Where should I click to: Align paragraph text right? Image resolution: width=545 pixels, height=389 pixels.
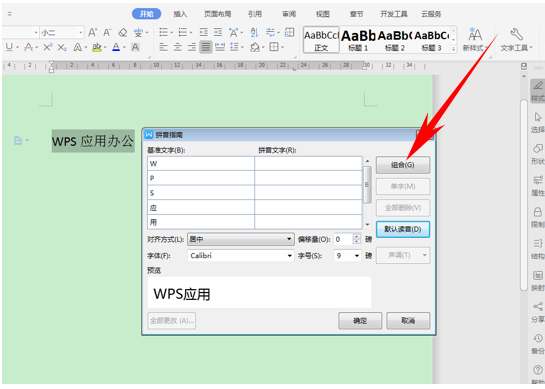(192, 47)
